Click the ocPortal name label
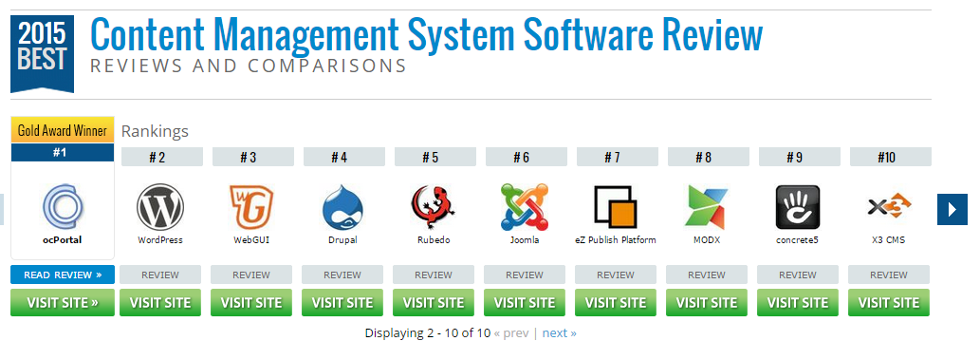980x360 pixels. pyautogui.click(x=63, y=239)
